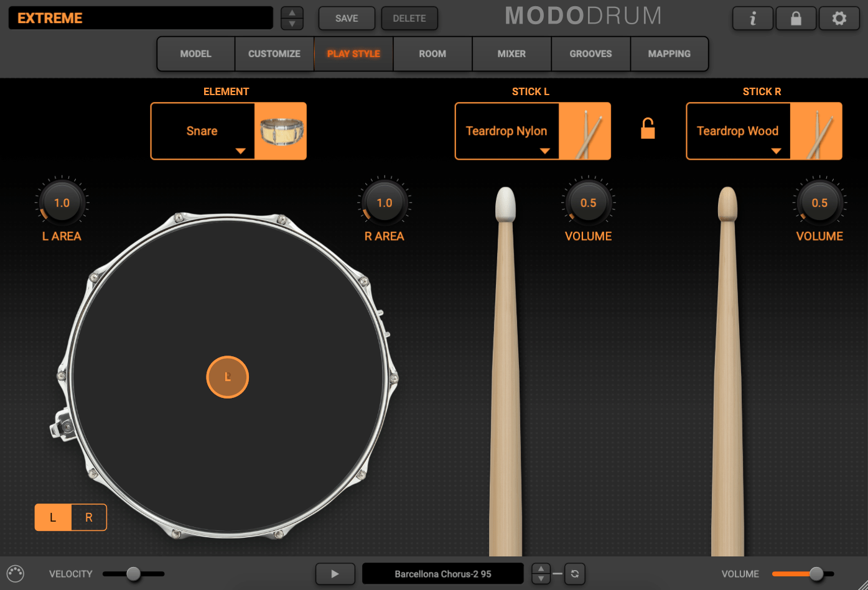Click the Stick L VOLUME knob

(x=588, y=203)
